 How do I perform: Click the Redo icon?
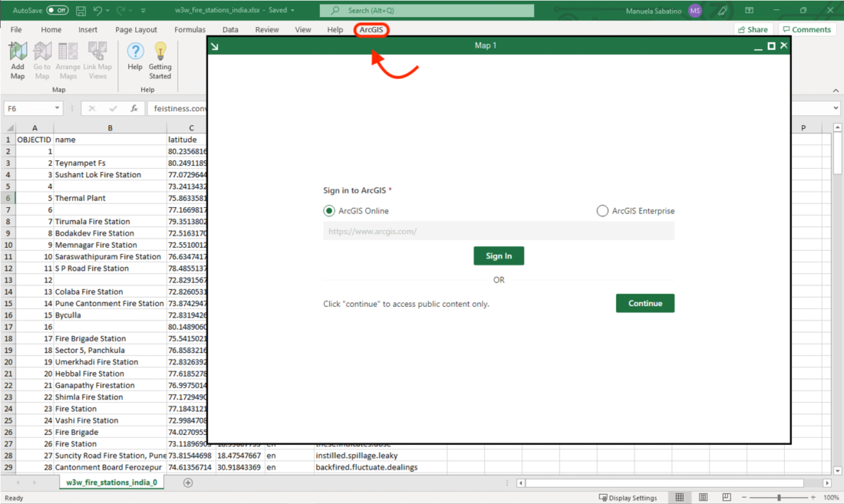tap(120, 10)
